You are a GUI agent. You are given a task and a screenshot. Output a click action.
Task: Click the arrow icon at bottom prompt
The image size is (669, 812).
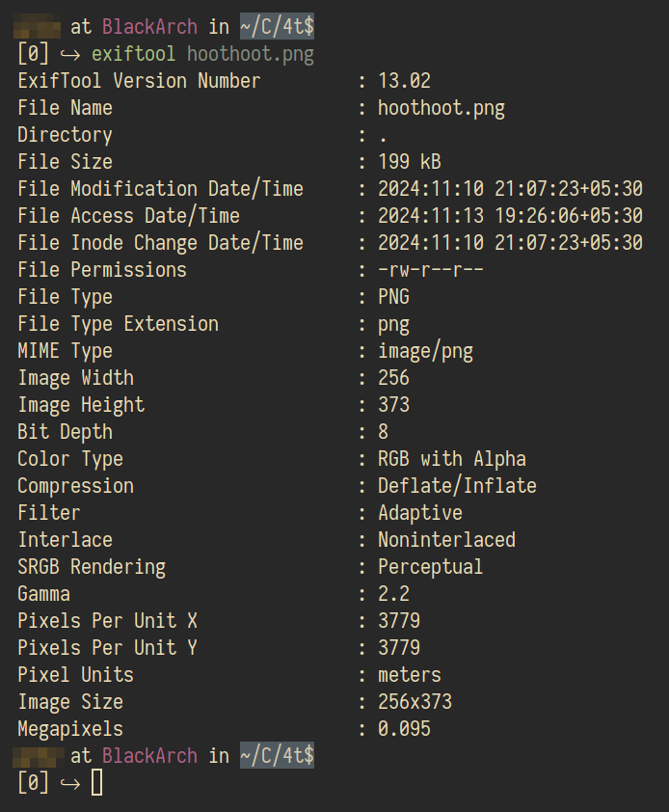point(70,783)
